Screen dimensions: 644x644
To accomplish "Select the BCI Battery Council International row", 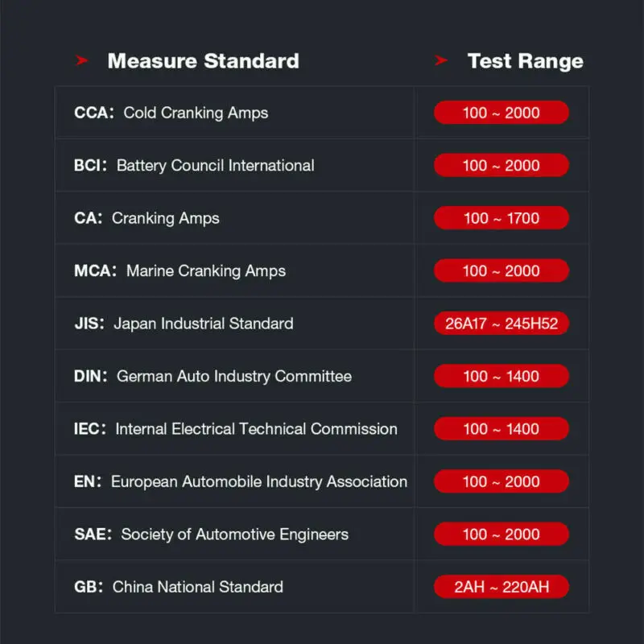I will [x=194, y=166].
